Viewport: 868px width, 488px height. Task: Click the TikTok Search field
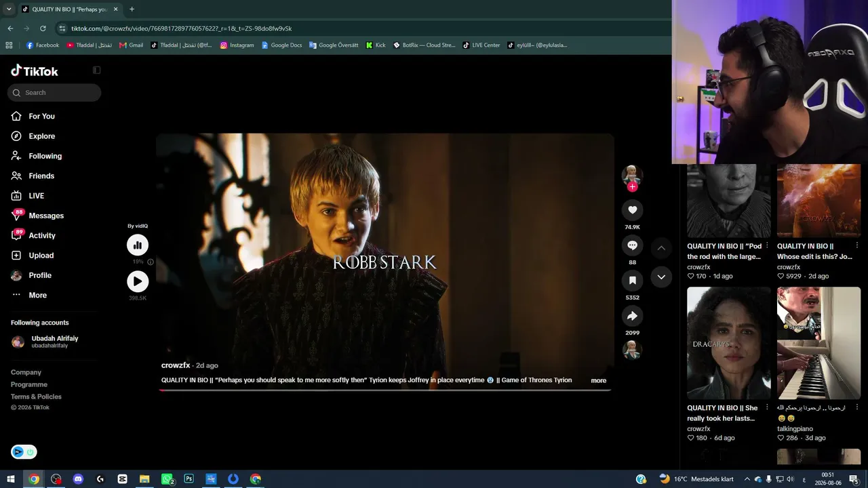[54, 93]
